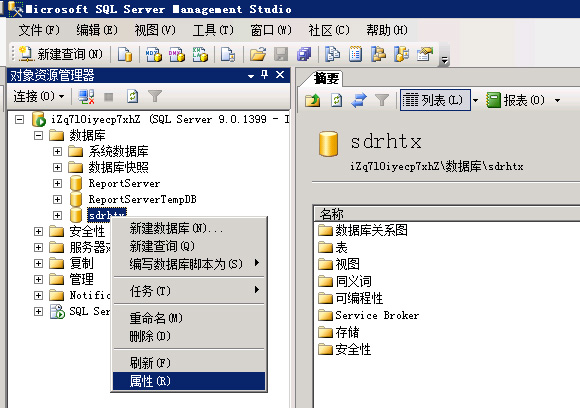
Task: Click the Save All icon in toolbar
Action: tap(304, 54)
